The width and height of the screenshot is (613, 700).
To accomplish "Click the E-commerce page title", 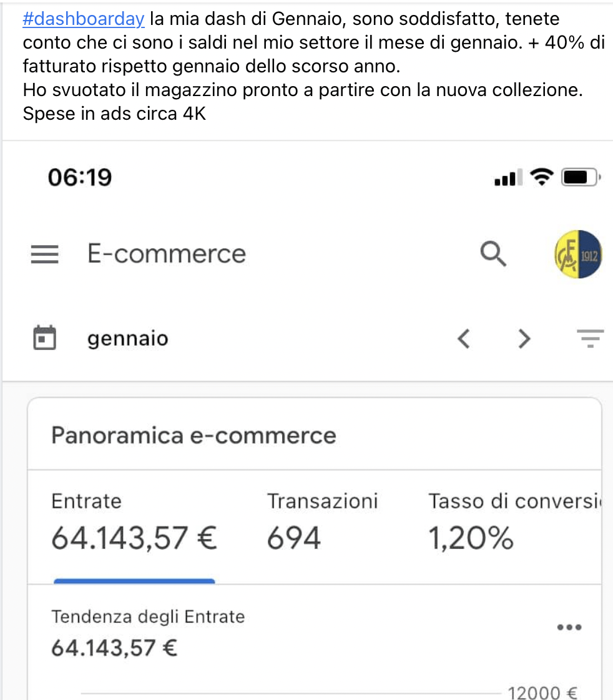I will coord(167,253).
